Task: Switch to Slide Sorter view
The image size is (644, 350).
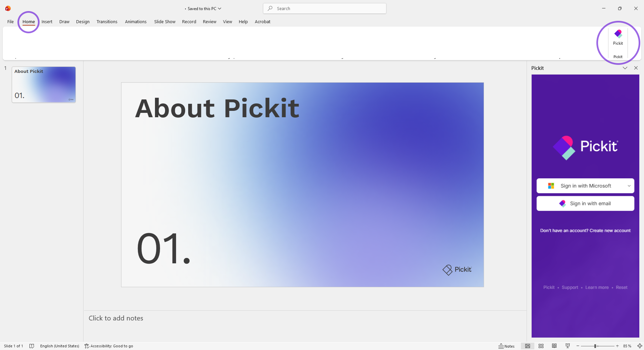Action: [541, 346]
